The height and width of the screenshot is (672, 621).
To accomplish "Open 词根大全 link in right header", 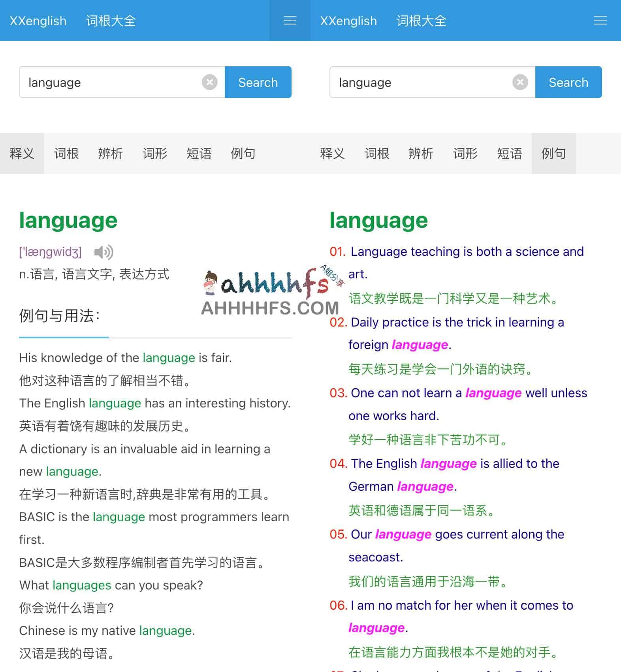I will point(421,21).
